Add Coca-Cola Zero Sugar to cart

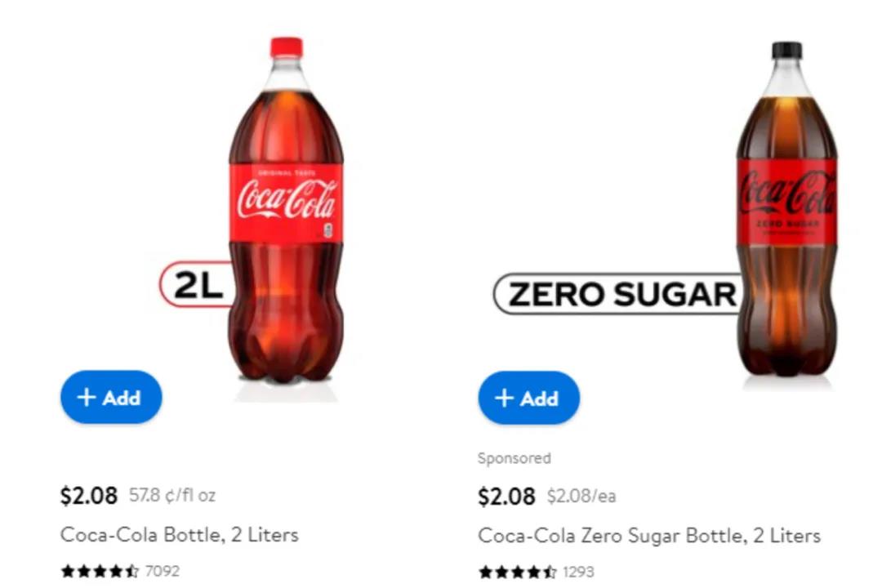tap(528, 399)
